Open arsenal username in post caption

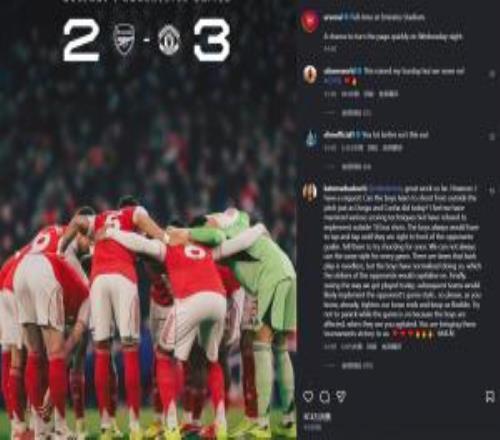(333, 17)
